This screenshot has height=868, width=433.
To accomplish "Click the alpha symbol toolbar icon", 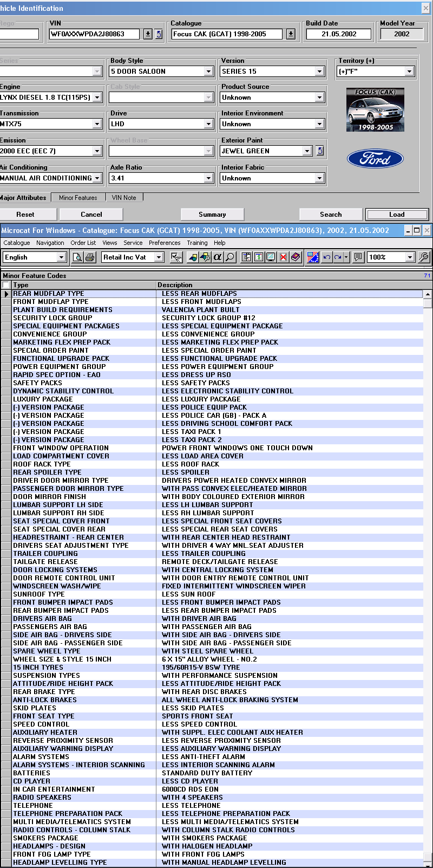I will pyautogui.click(x=218, y=257).
